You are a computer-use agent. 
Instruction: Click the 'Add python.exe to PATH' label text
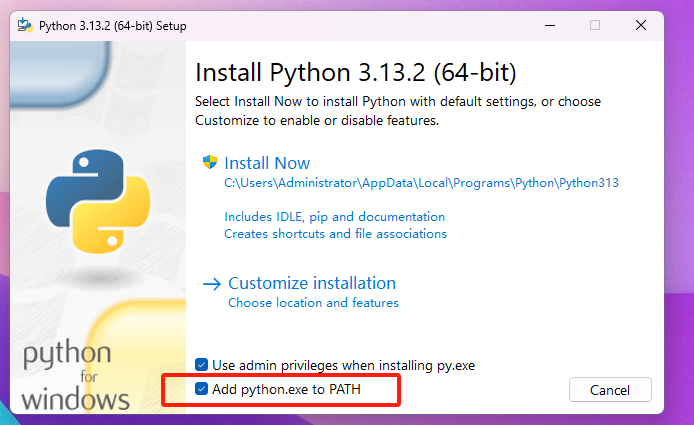click(286, 389)
